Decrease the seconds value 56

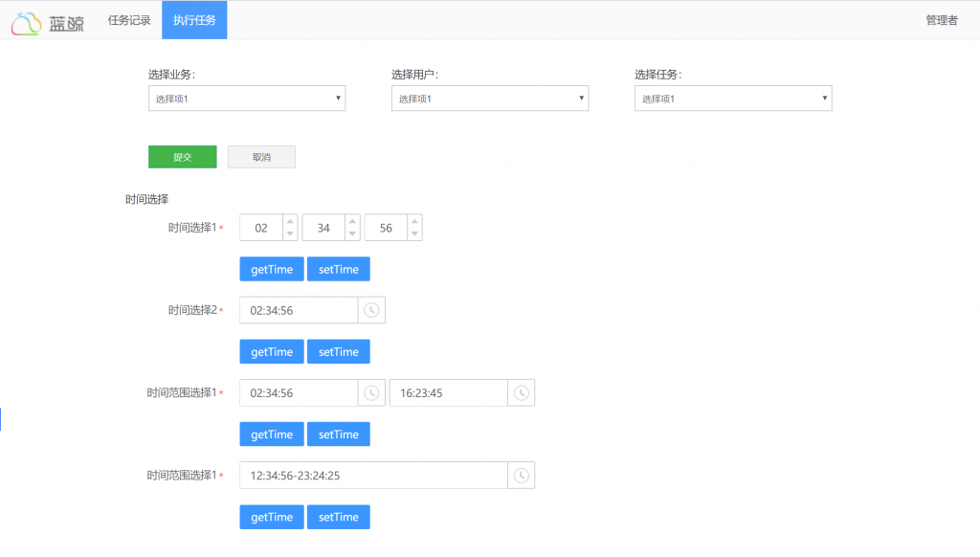click(414, 234)
